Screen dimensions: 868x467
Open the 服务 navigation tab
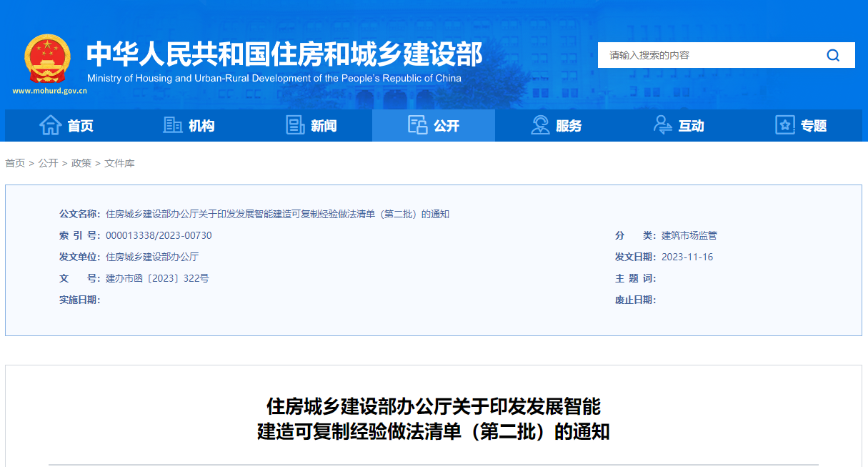tap(557, 126)
